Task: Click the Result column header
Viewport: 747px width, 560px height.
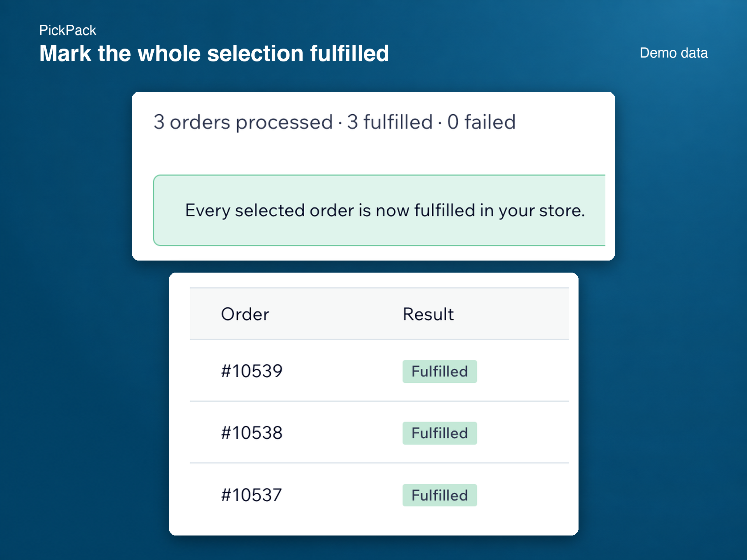Action: point(428,314)
